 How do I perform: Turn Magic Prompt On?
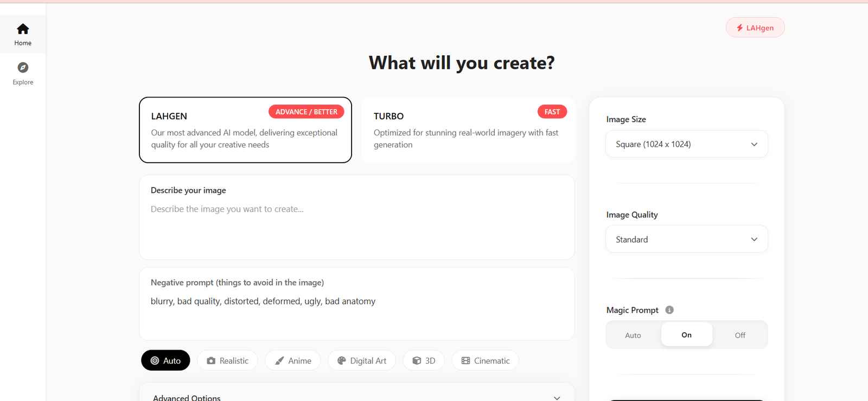click(x=686, y=335)
